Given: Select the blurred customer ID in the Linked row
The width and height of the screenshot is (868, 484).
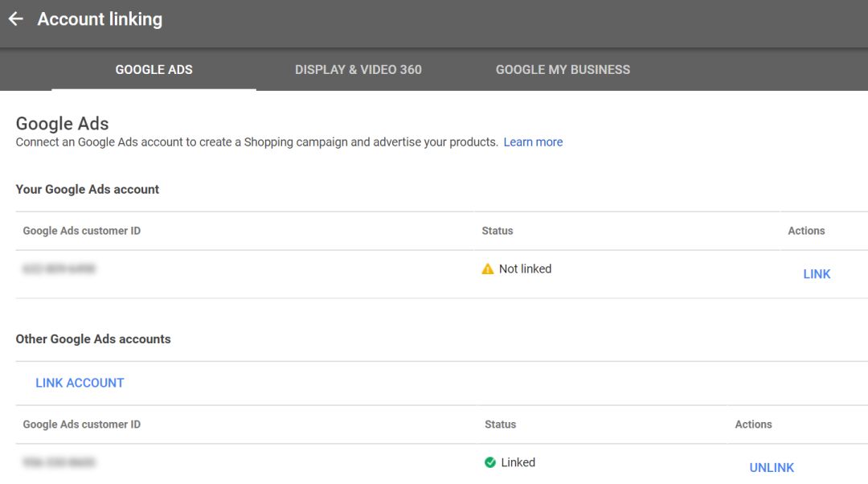Looking at the screenshot, I should 59,462.
